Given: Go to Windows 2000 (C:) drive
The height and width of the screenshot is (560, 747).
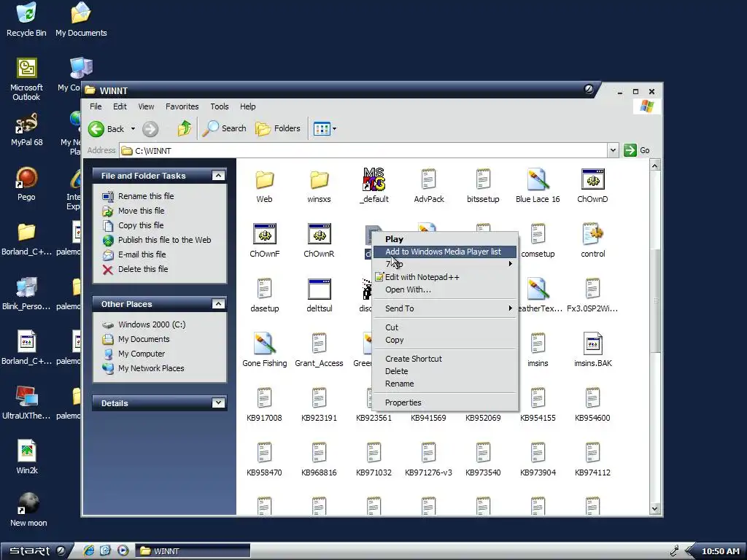Looking at the screenshot, I should pos(152,324).
